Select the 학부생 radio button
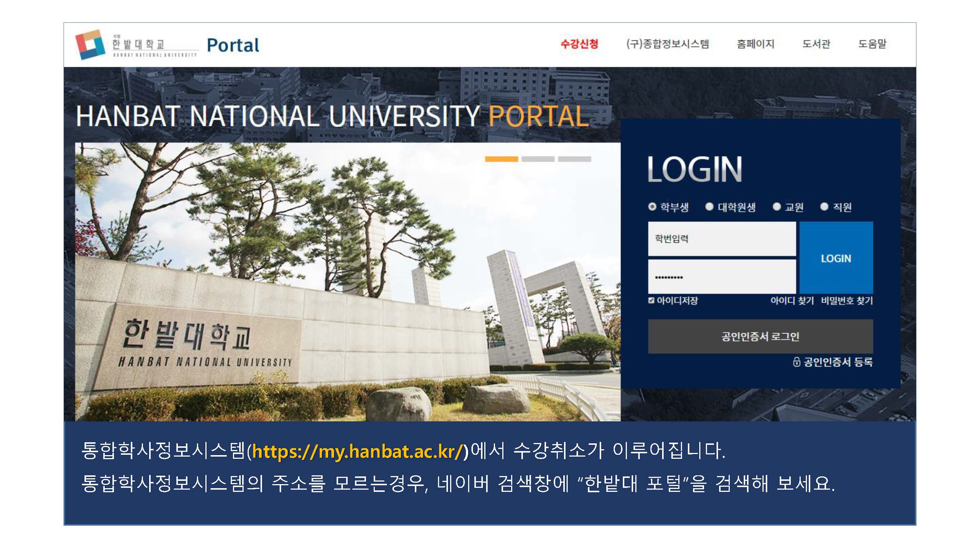 pos(652,206)
